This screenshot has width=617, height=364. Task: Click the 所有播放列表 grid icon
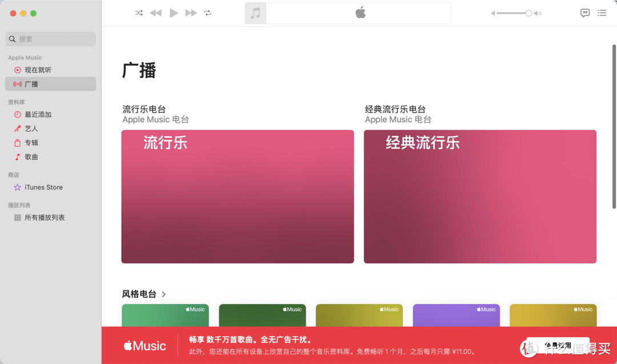pyautogui.click(x=17, y=218)
